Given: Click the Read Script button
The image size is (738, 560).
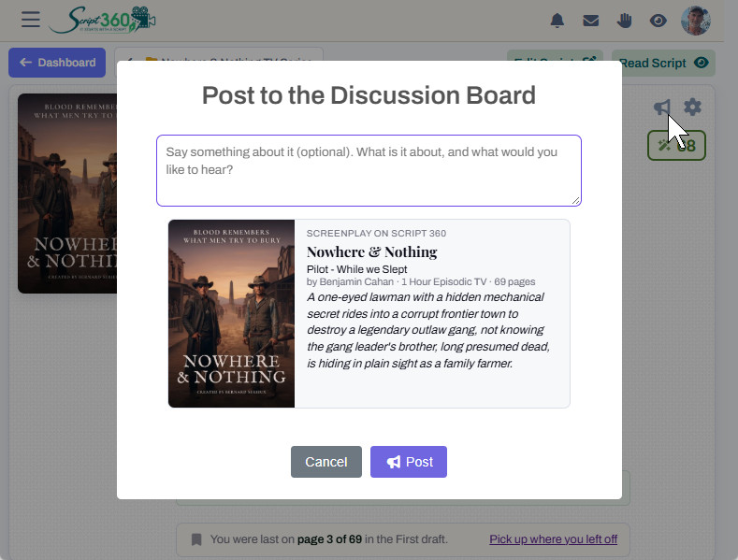Looking at the screenshot, I should coord(663,63).
